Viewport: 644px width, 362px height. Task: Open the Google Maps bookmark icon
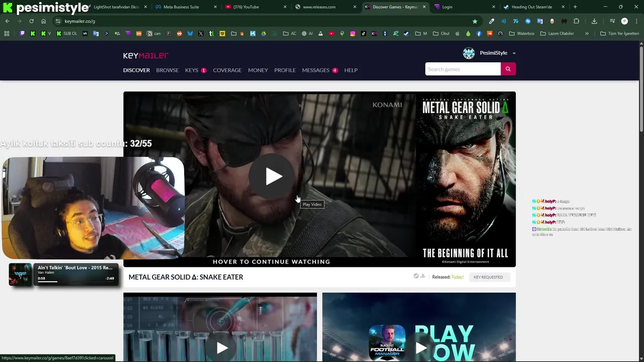click(342, 34)
